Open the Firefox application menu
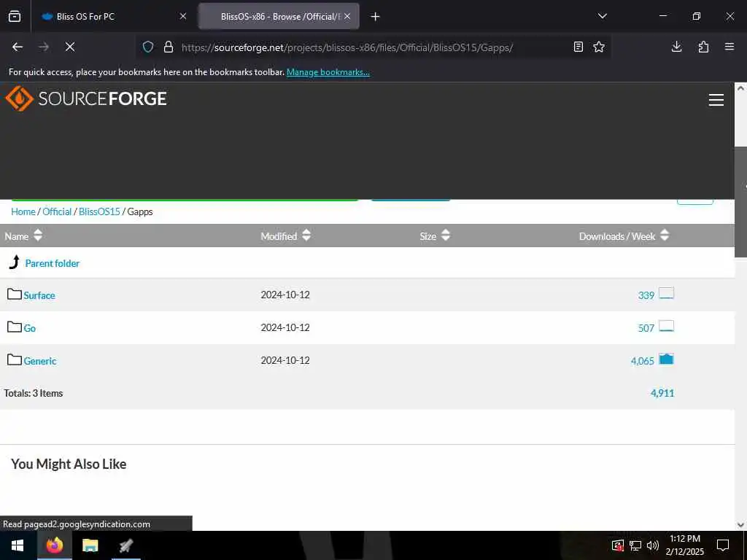 coord(729,47)
